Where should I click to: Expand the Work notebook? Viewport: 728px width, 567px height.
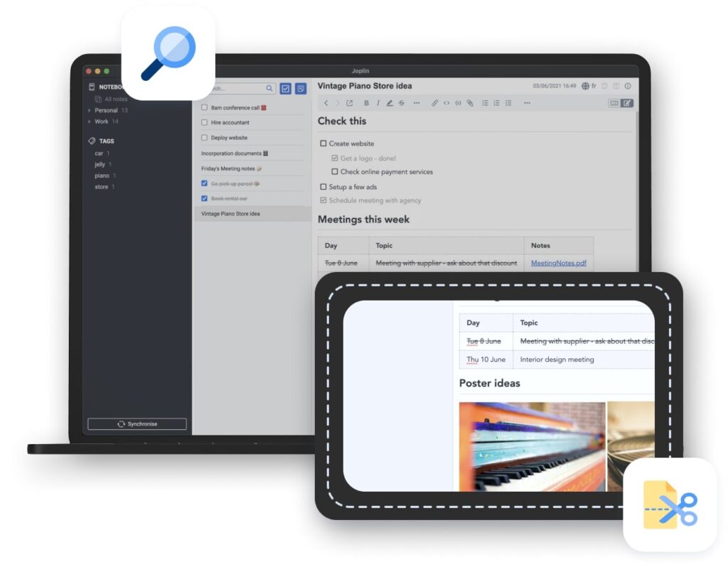point(90,122)
